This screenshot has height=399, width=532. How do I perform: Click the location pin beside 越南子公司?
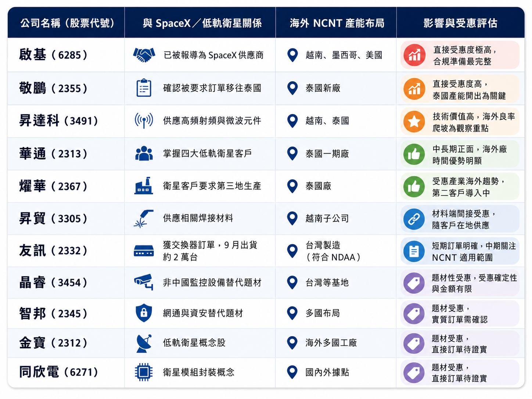pyautogui.click(x=292, y=218)
